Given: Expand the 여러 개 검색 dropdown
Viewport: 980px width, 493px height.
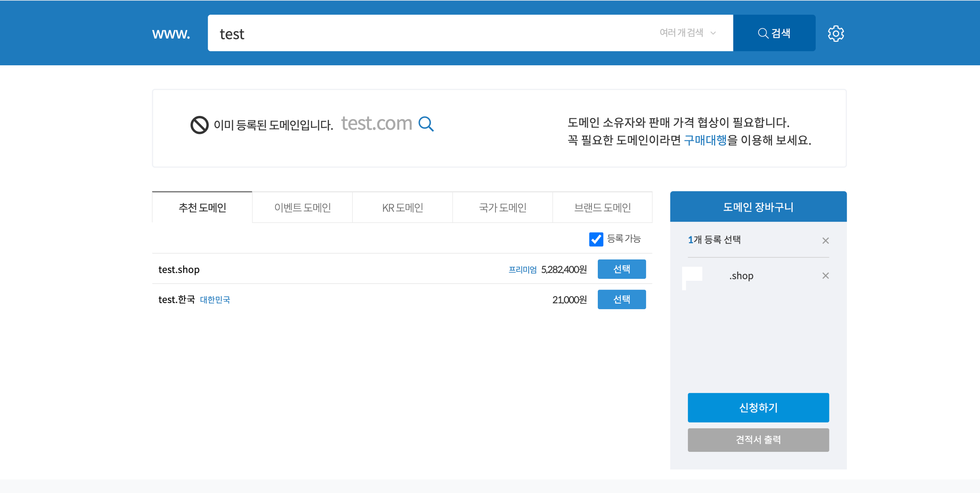Looking at the screenshot, I should (x=687, y=33).
